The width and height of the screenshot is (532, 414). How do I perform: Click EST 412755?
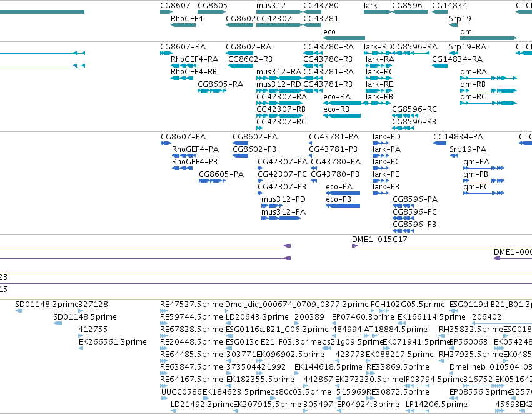93,330
